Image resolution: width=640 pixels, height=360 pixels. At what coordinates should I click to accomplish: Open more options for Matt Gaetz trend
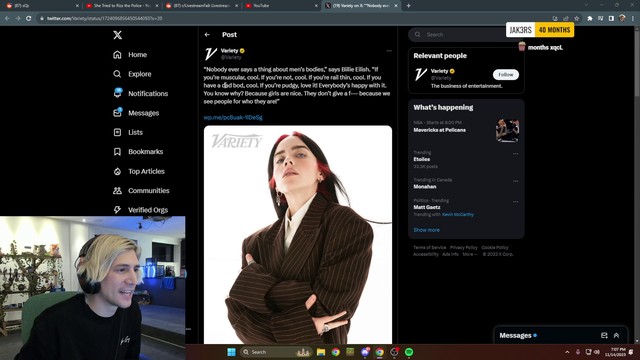point(516,202)
